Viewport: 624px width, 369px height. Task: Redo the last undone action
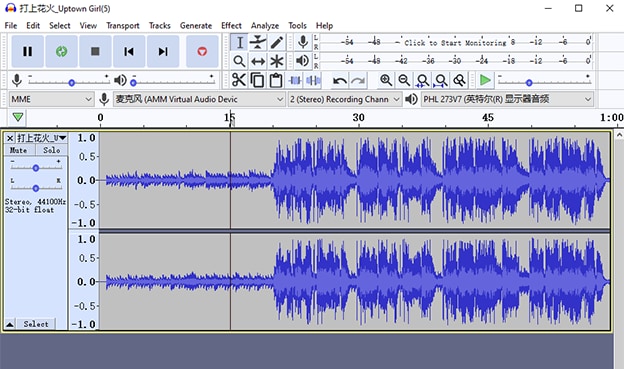(358, 80)
